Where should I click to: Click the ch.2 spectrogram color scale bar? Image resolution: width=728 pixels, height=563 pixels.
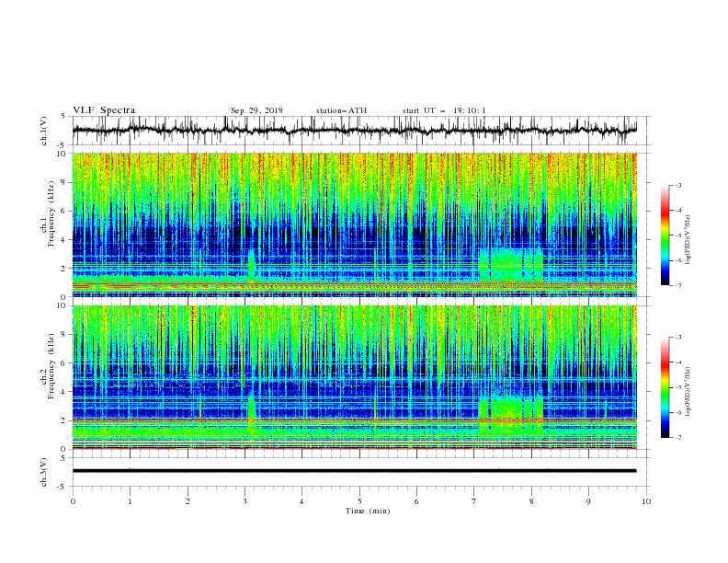tap(665, 387)
